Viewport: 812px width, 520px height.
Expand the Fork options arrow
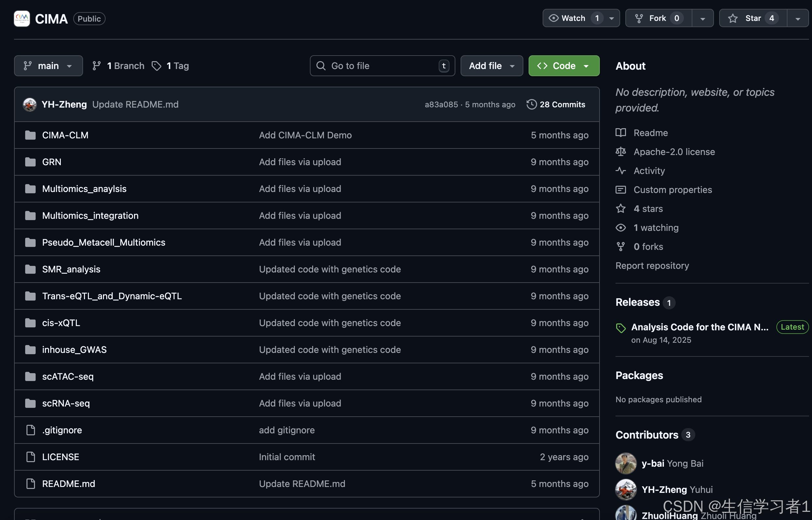click(x=702, y=19)
